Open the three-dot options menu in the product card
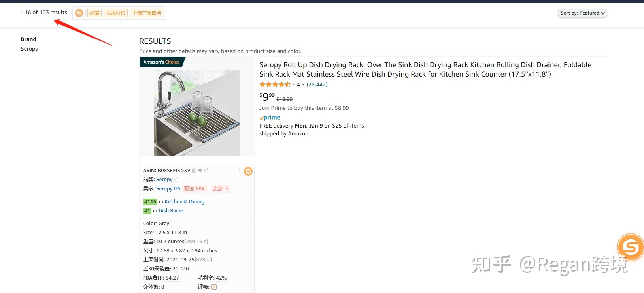Screen dimensions: 644x293 point(239,171)
